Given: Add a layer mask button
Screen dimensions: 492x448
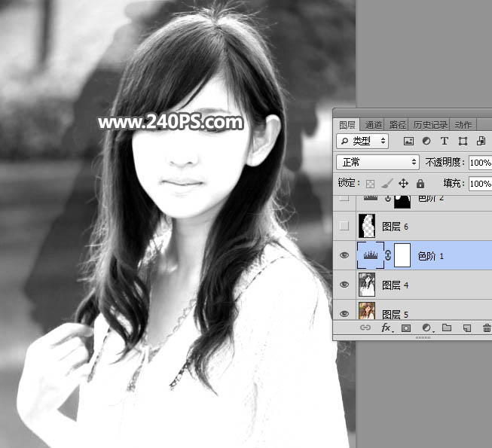Looking at the screenshot, I should (406, 328).
